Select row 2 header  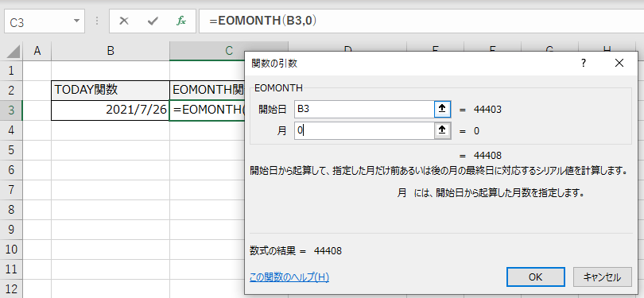[11, 91]
